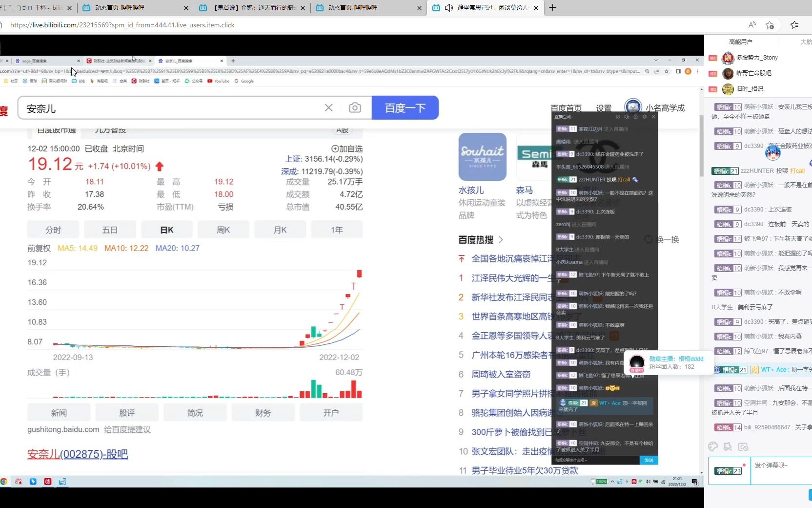Open the taskbar notification center icon
This screenshot has height=508, width=812.
point(695,482)
